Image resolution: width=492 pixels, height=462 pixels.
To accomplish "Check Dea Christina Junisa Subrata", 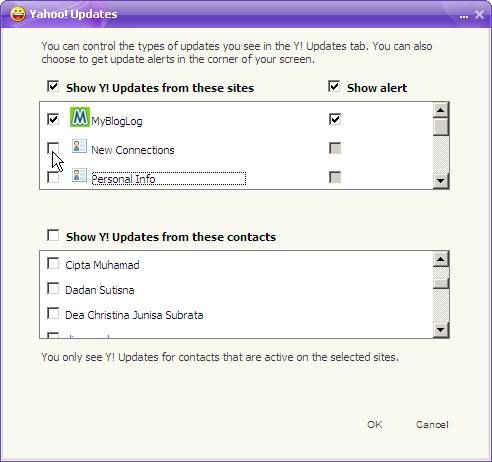I will tap(53, 313).
